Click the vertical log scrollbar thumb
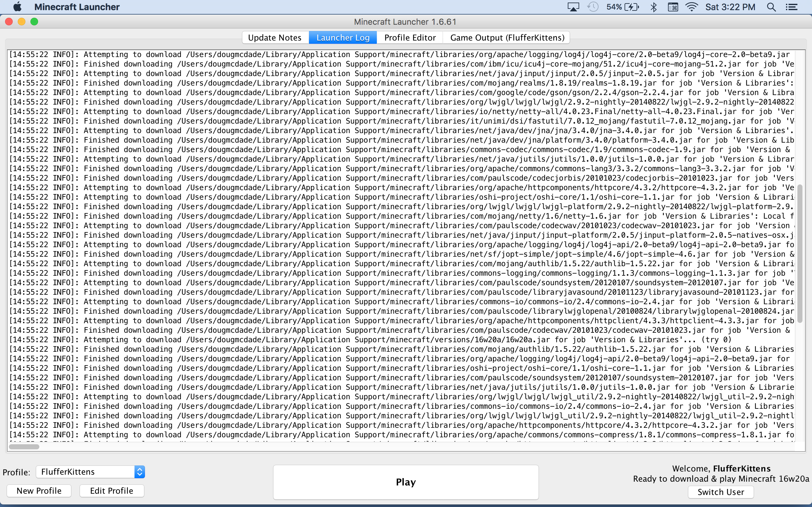Image resolution: width=812 pixels, height=507 pixels. pyautogui.click(x=800, y=253)
